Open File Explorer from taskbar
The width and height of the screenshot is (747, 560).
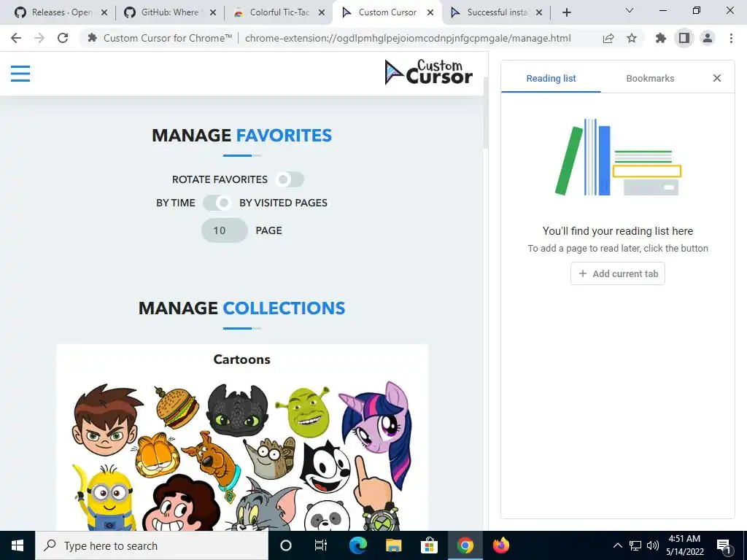tap(393, 545)
